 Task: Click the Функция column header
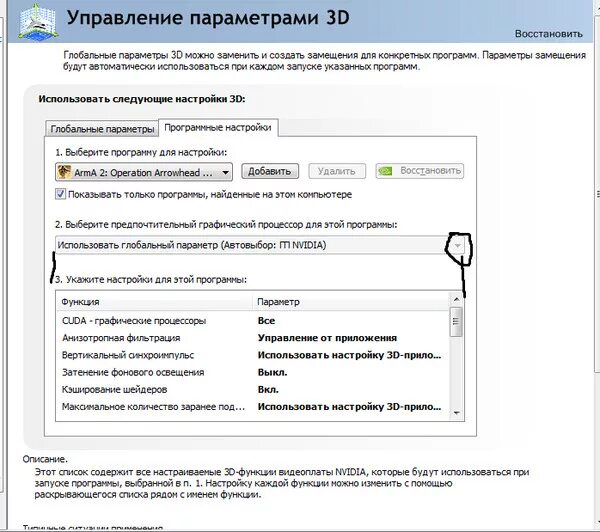(x=154, y=302)
